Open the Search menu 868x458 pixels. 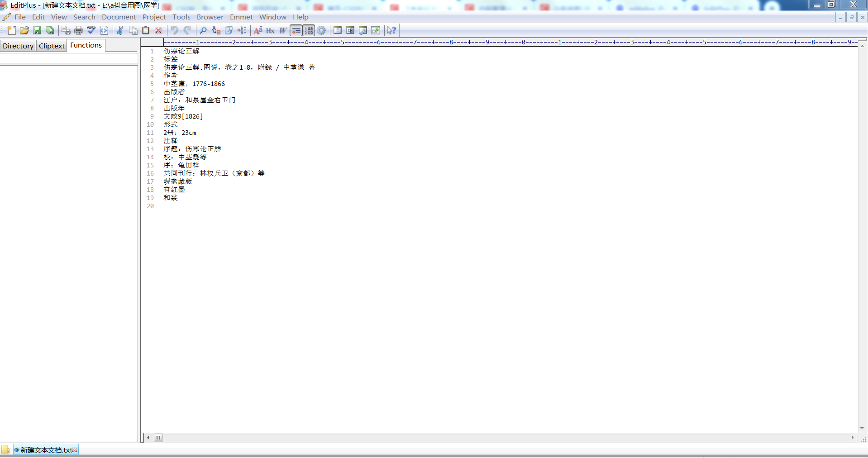pyautogui.click(x=84, y=17)
